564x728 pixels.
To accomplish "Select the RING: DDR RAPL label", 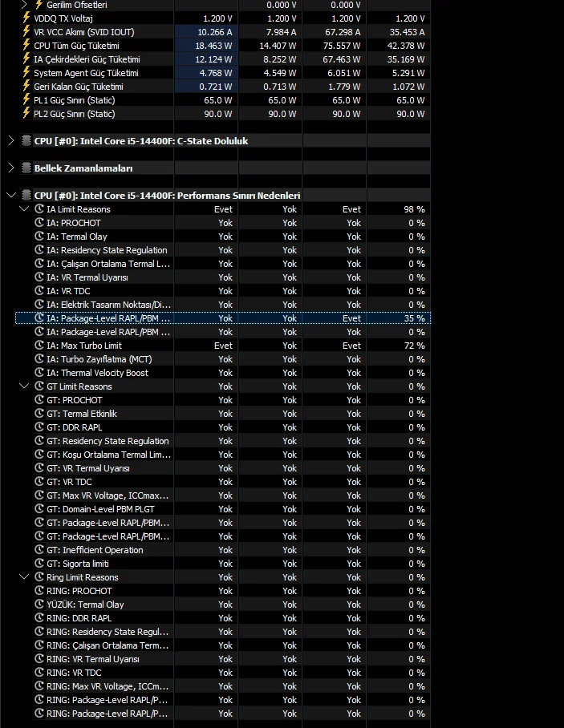I will click(79, 618).
